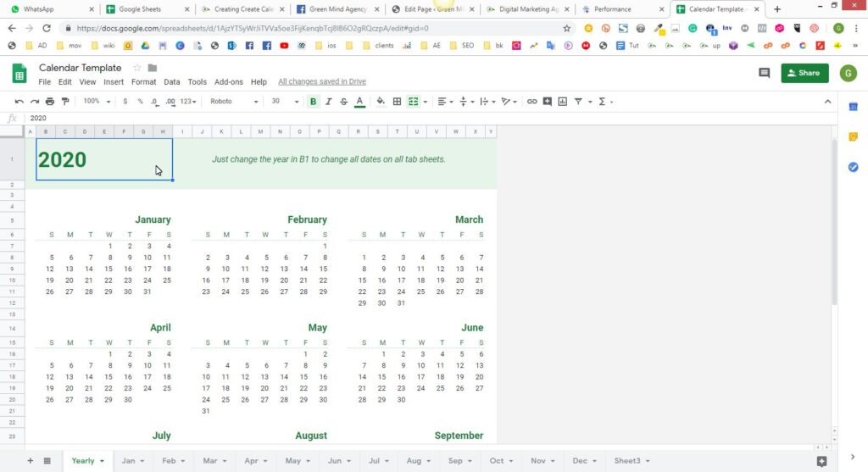Open the Sheet3 tab
Screen dimensions: 868x472
[632, 460]
